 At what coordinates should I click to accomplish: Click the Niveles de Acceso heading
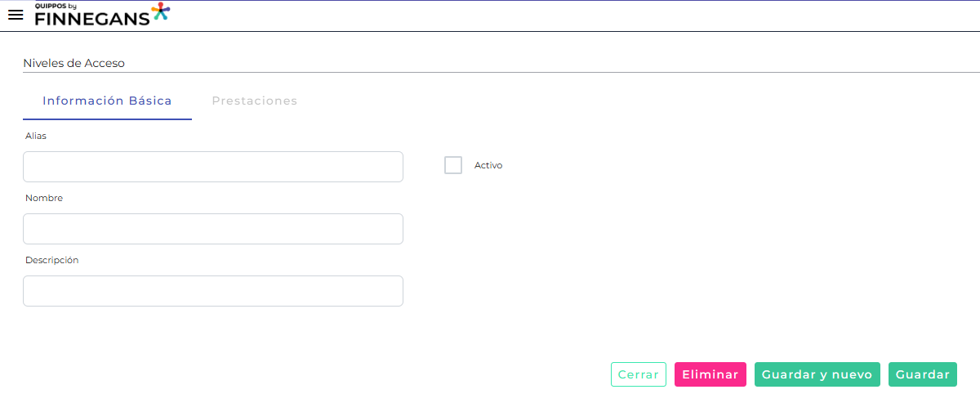coord(73,63)
